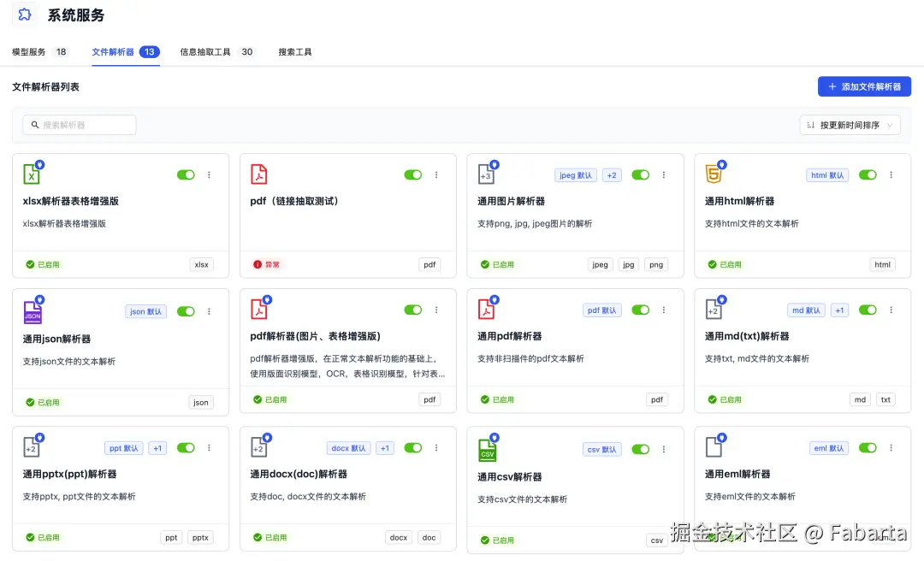Open the 按更新时间排序 sort dropdown

850,125
